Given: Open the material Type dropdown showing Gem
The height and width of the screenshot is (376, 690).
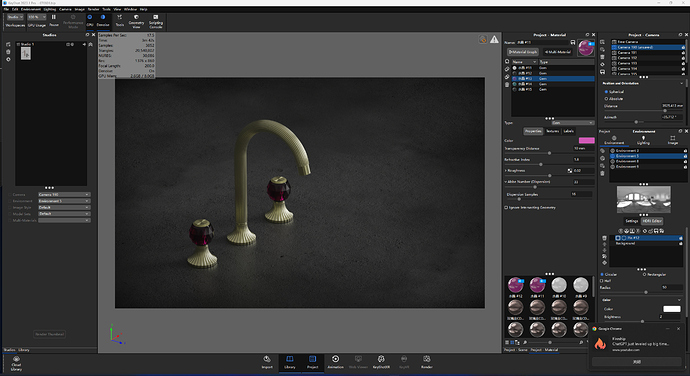Looking at the screenshot, I should (x=573, y=123).
